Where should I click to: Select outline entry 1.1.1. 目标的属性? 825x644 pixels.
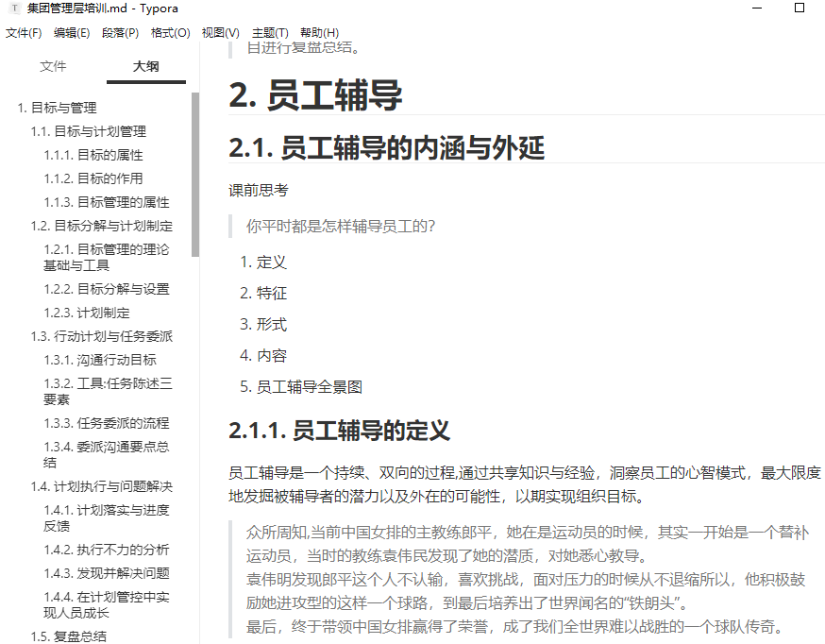pyautogui.click(x=93, y=155)
